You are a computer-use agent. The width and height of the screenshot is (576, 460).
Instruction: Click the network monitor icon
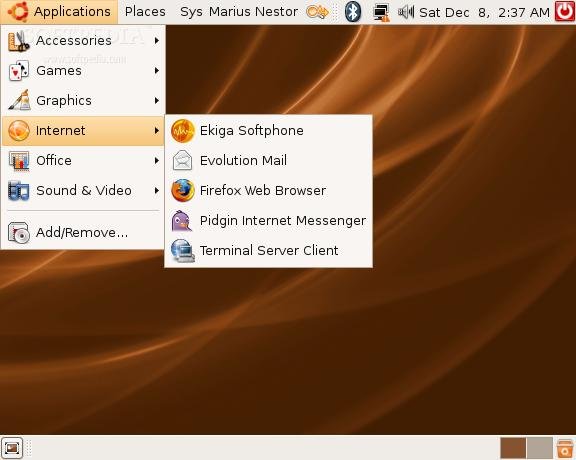pyautogui.click(x=381, y=12)
